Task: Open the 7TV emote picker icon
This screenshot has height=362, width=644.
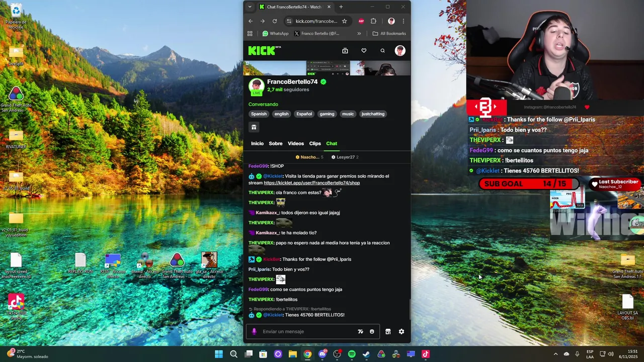Action: coord(360,331)
